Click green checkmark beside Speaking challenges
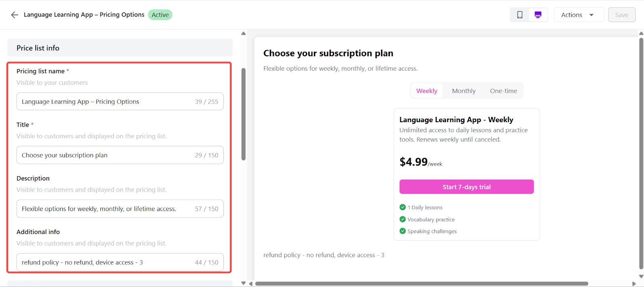Image resolution: width=644 pixels, height=287 pixels. pos(402,231)
